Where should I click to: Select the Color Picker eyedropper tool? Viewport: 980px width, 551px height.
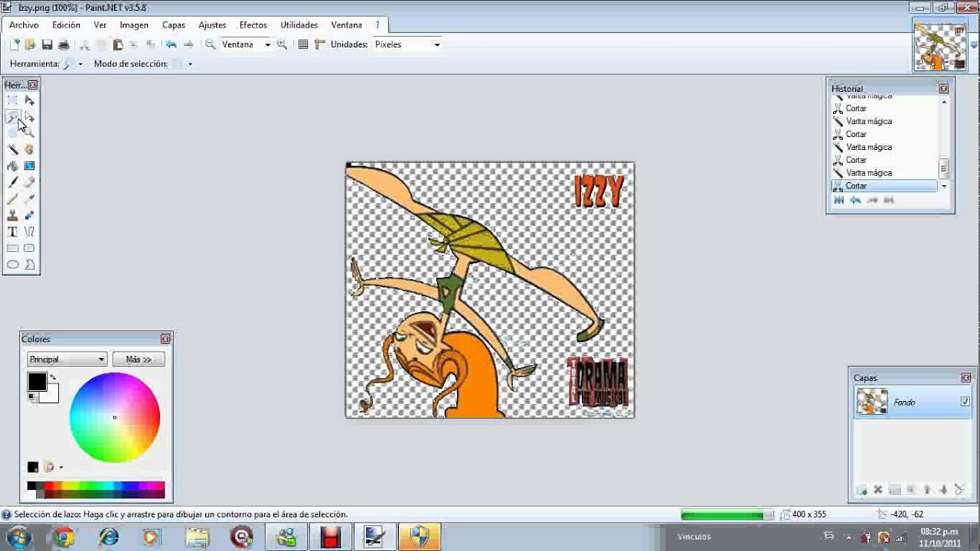click(x=29, y=199)
